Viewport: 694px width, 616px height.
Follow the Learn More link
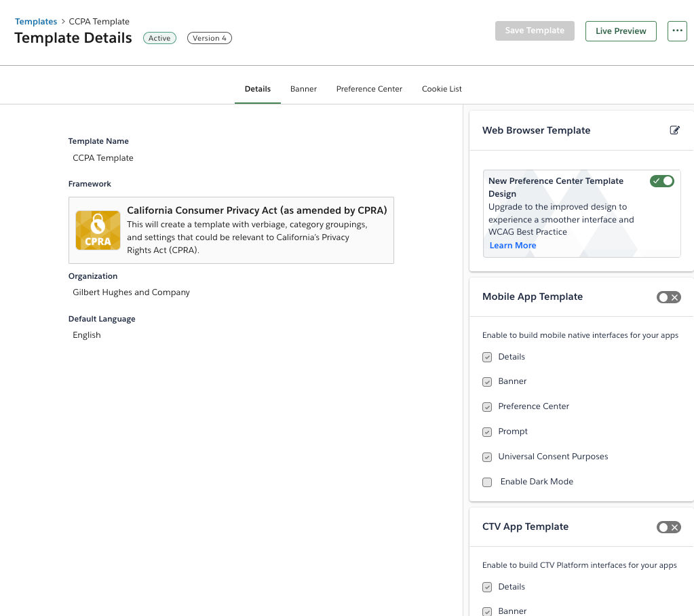pyautogui.click(x=513, y=246)
